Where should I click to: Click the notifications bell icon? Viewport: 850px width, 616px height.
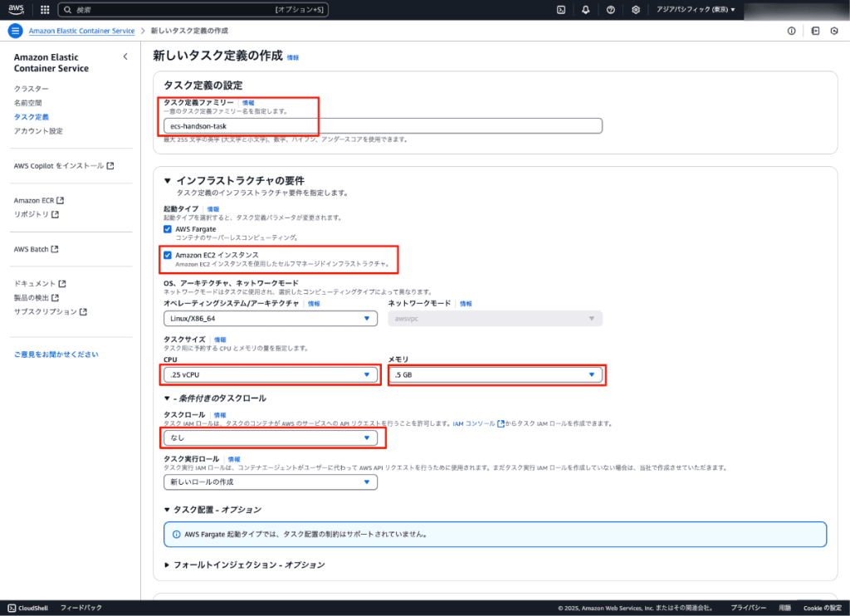click(586, 10)
